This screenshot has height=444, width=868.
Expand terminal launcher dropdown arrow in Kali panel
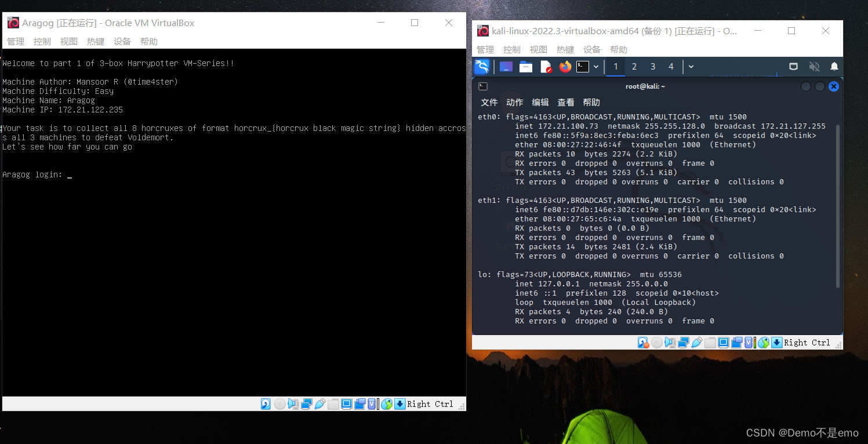coord(595,67)
